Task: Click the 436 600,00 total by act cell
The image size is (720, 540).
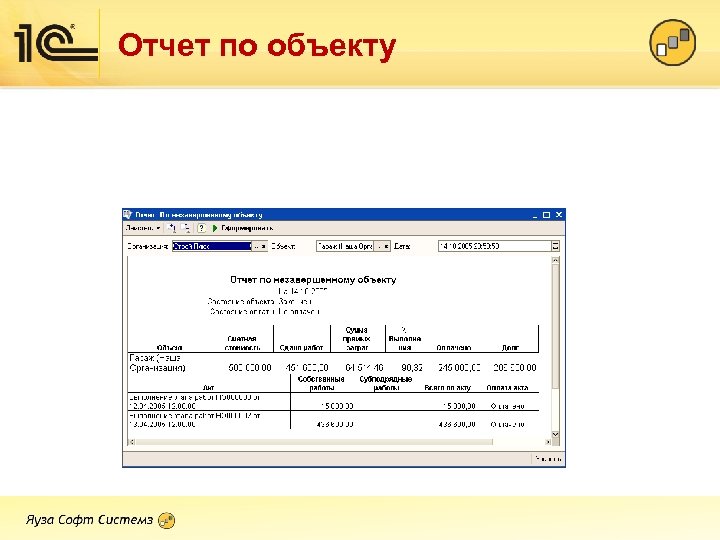Action: pyautogui.click(x=456, y=424)
